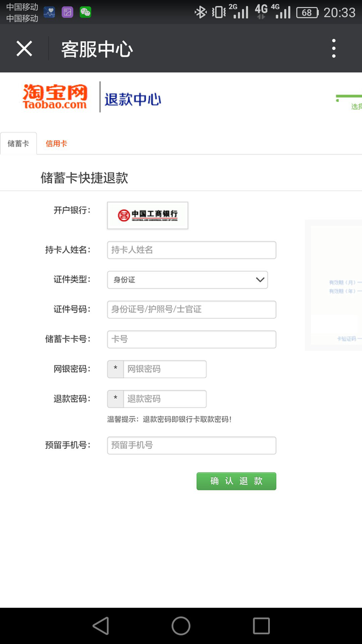Image resolution: width=362 pixels, height=644 pixels.
Task: Click the 证件号码 input field
Action: coord(191,310)
